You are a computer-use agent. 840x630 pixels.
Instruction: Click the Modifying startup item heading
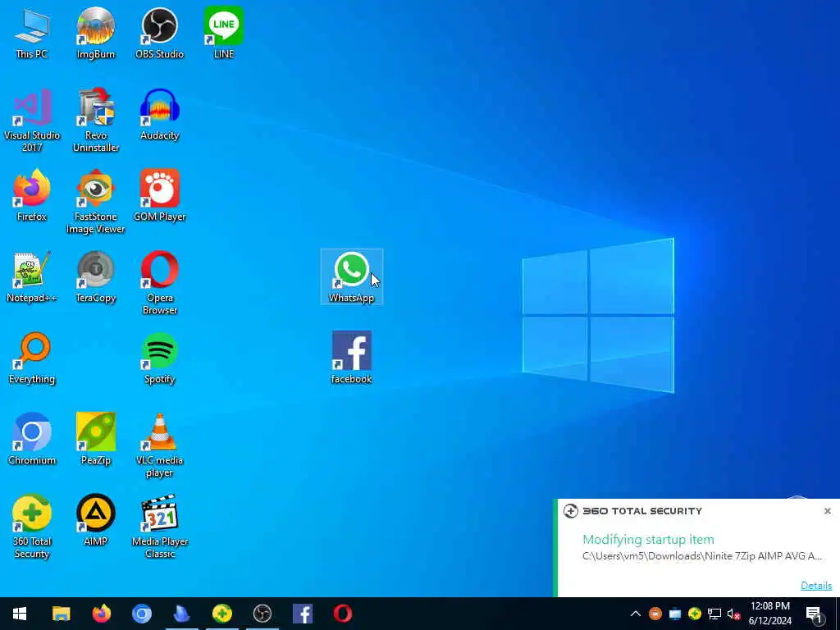point(648,540)
